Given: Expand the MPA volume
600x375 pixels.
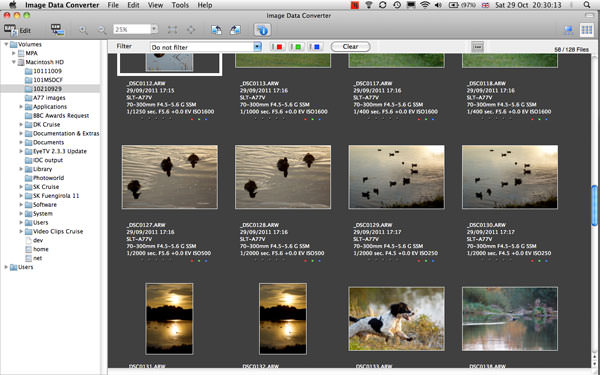Looking at the screenshot, I should point(14,53).
